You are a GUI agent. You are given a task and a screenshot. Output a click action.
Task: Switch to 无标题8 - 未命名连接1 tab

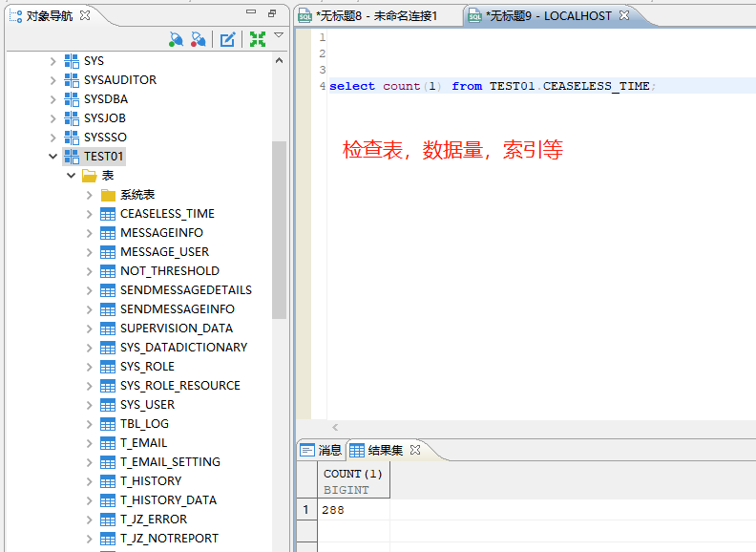(376, 16)
